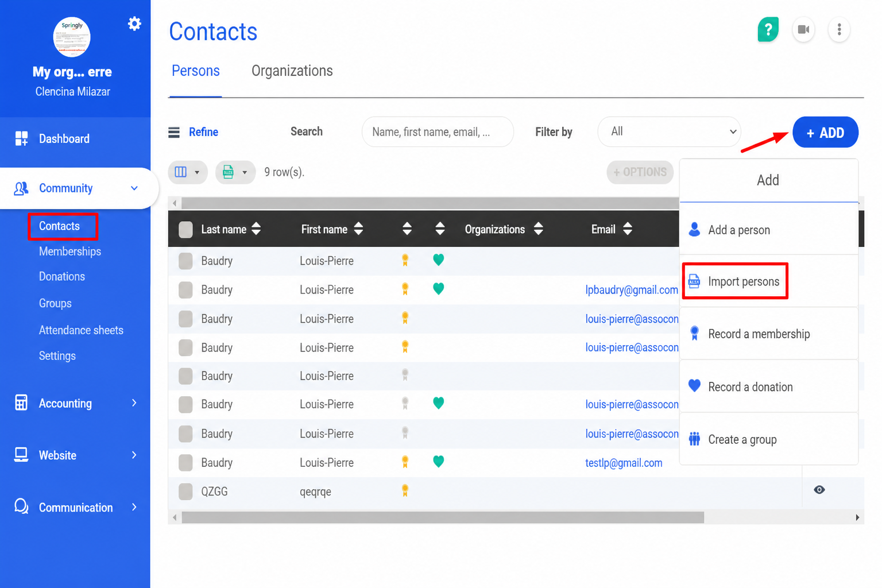Open Community Settings in the sidebar
This screenshot has height=588, width=882.
pyautogui.click(x=57, y=356)
